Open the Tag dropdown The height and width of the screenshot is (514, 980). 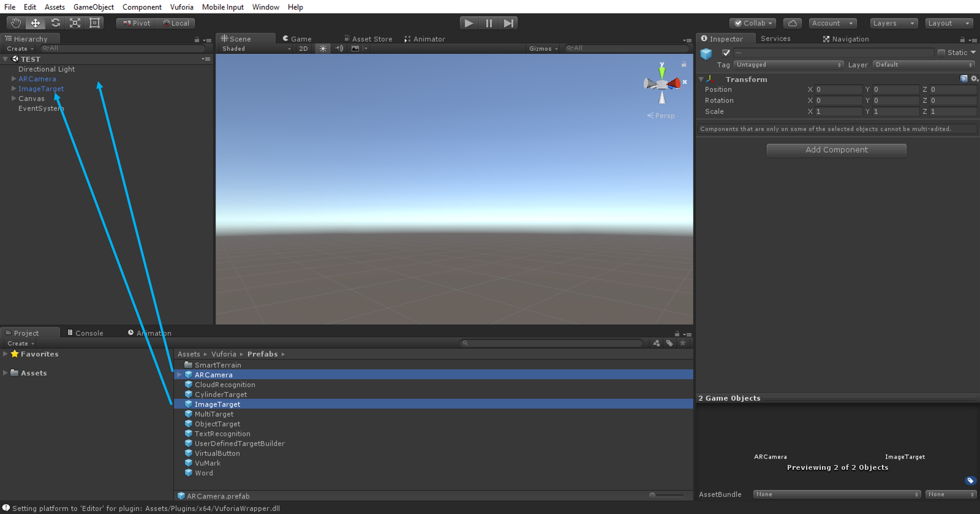788,65
